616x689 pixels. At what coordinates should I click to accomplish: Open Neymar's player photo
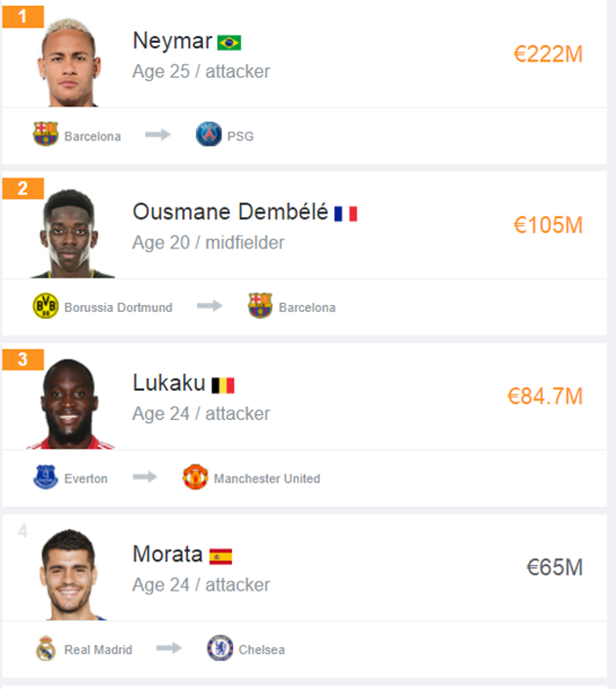[x=70, y=62]
